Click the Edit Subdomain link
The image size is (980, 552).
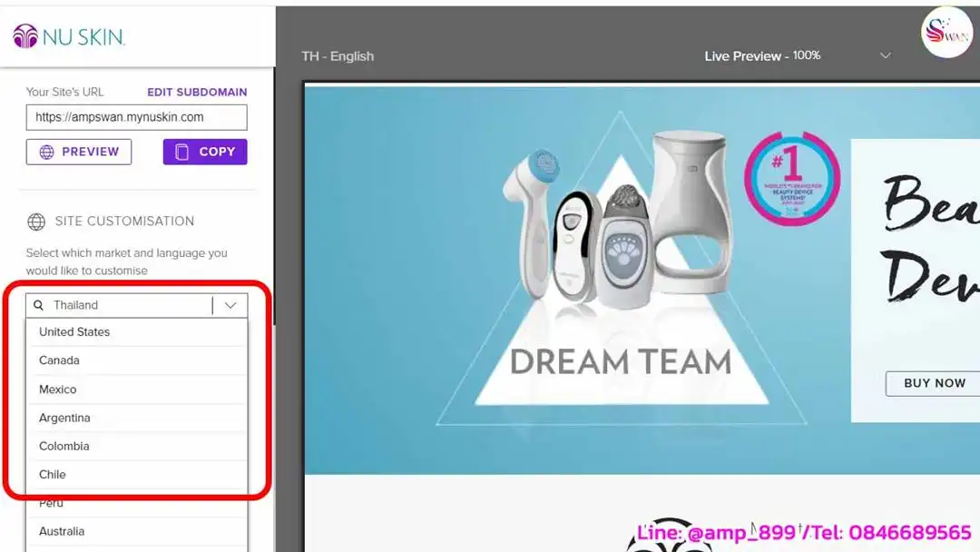tap(197, 93)
